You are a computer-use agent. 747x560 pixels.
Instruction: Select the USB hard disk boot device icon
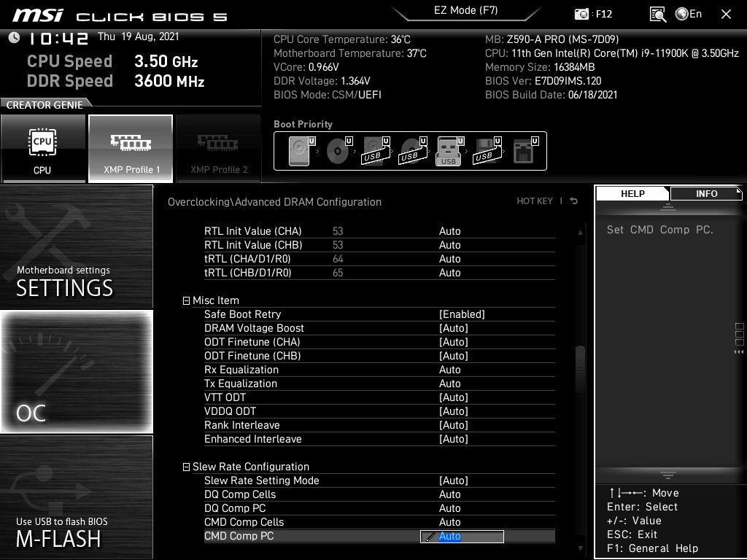[376, 151]
